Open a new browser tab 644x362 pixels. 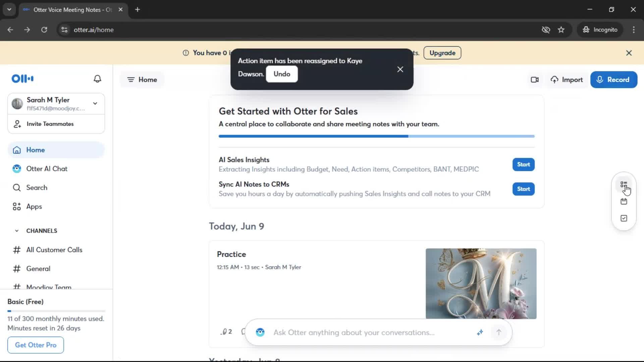pos(138,10)
